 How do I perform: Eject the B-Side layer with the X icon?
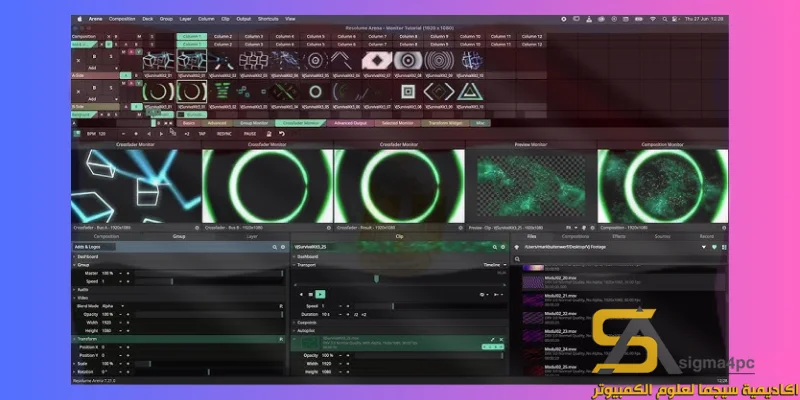click(x=78, y=92)
